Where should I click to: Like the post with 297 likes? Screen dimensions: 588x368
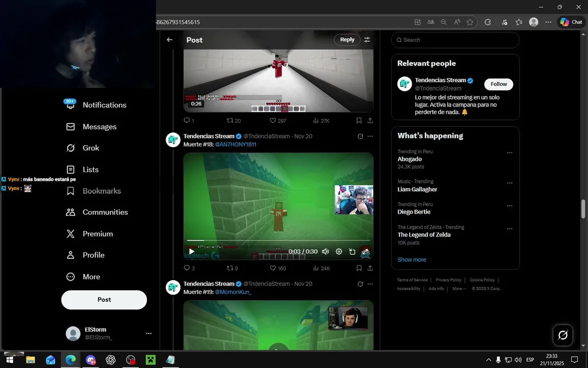click(278, 121)
